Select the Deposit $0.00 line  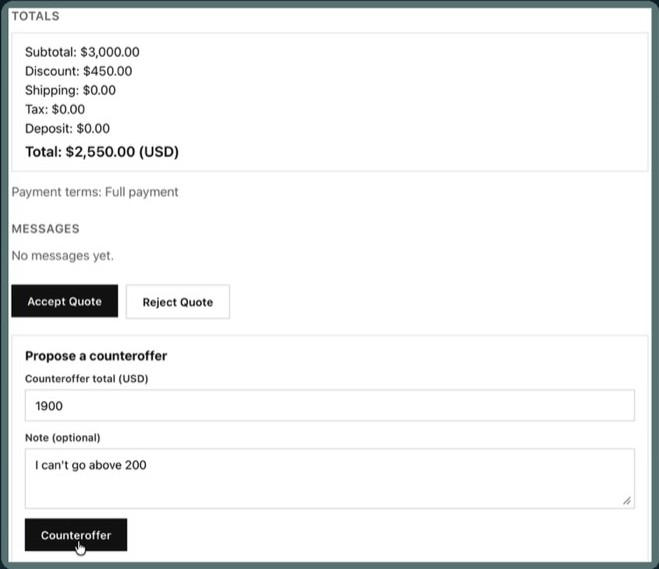click(67, 129)
